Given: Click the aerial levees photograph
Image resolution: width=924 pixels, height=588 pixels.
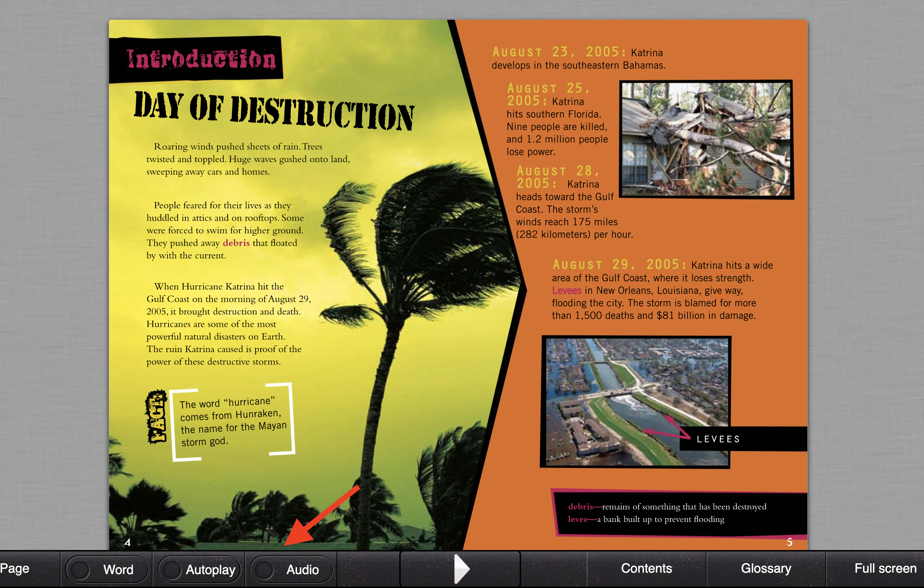Looking at the screenshot, I should pos(636,402).
